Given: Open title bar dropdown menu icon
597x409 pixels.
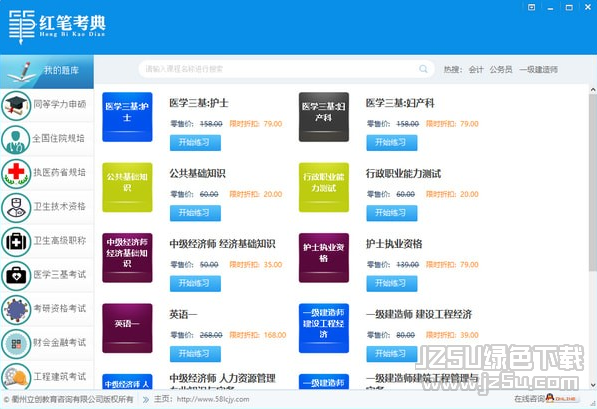Looking at the screenshot, I should tap(532, 7).
